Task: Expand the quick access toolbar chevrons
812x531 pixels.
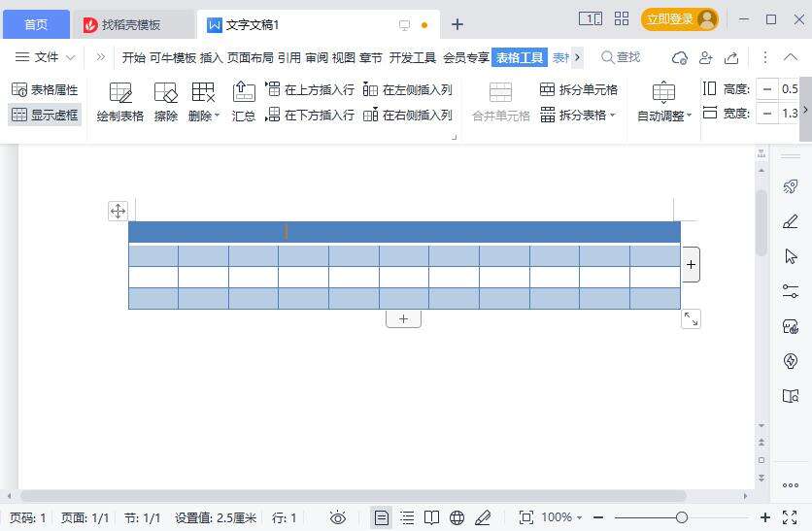Action: pos(100,57)
